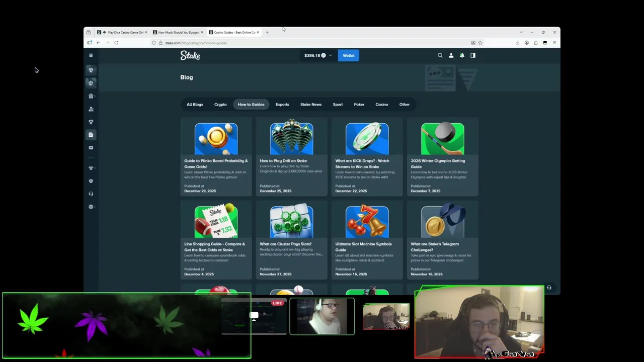Screen dimensions: 644x362
Task: Click the Stake logo
Action: pos(190,55)
